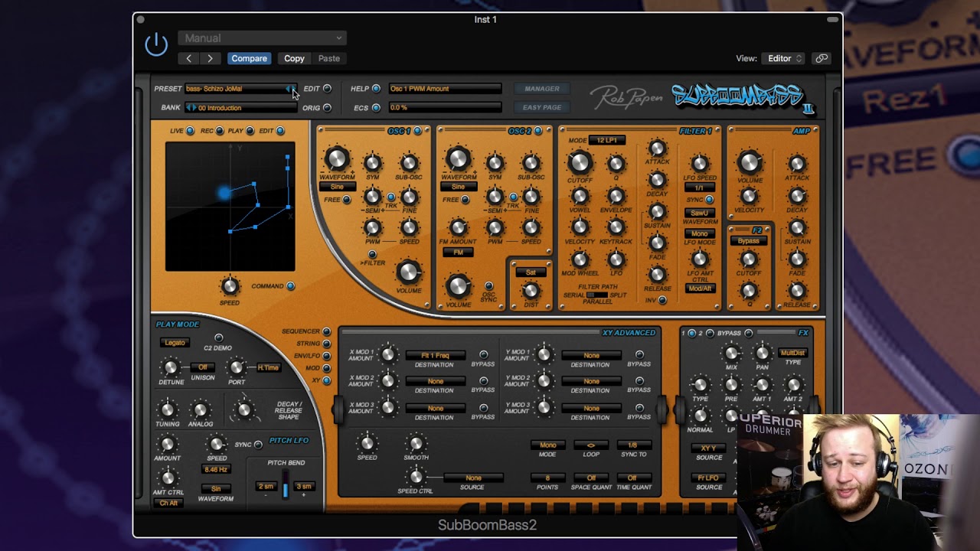Image resolution: width=980 pixels, height=551 pixels.
Task: Toggle the XY COMMAND LED
Action: click(290, 286)
